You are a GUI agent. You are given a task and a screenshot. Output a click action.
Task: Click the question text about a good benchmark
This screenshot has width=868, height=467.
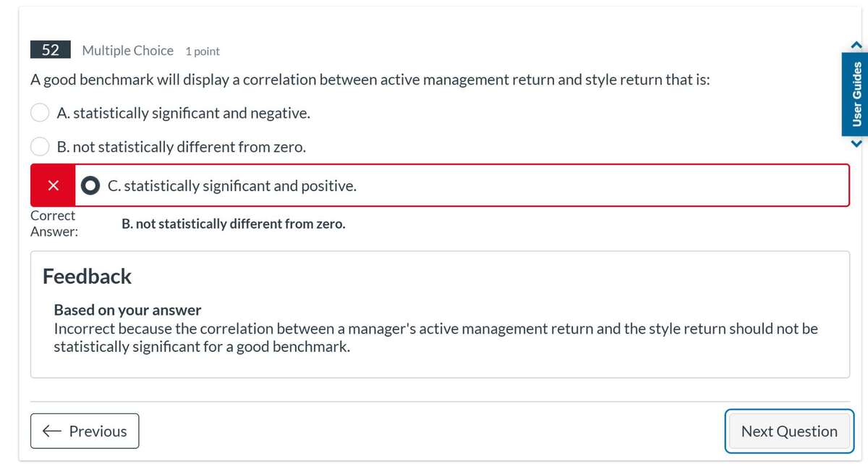pos(370,80)
